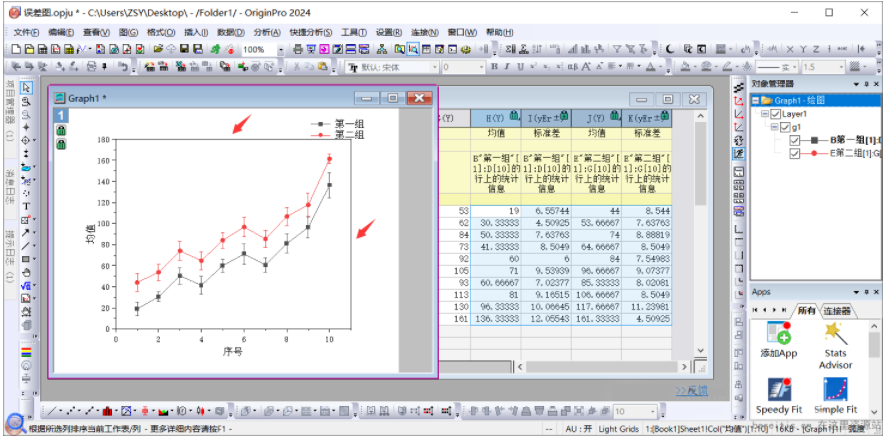Click the Statistics on Columns sigma icon
This screenshot has height=441, width=885.
[509, 49]
